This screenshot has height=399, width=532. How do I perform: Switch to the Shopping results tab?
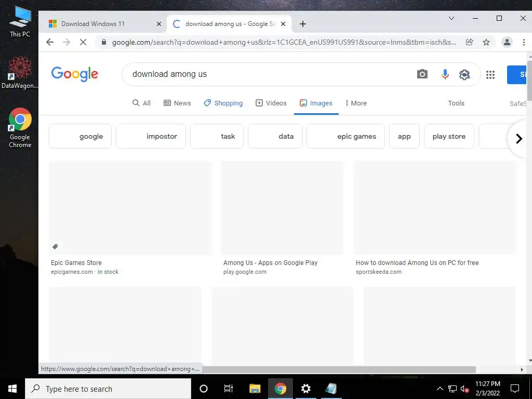click(x=223, y=103)
